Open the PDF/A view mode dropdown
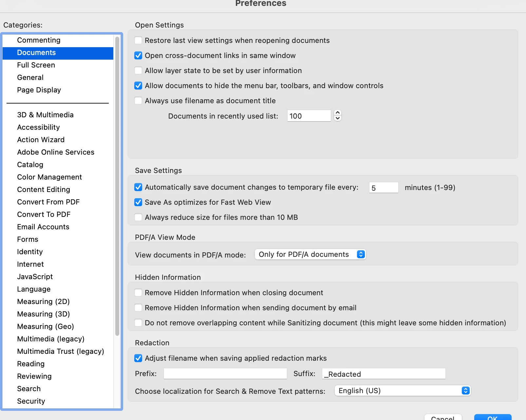The width and height of the screenshot is (526, 420). pyautogui.click(x=310, y=254)
